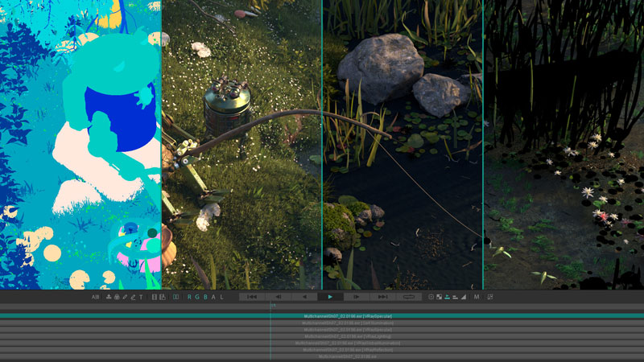Toggle the red R channel
This screenshot has width=644, height=362.
coord(190,297)
